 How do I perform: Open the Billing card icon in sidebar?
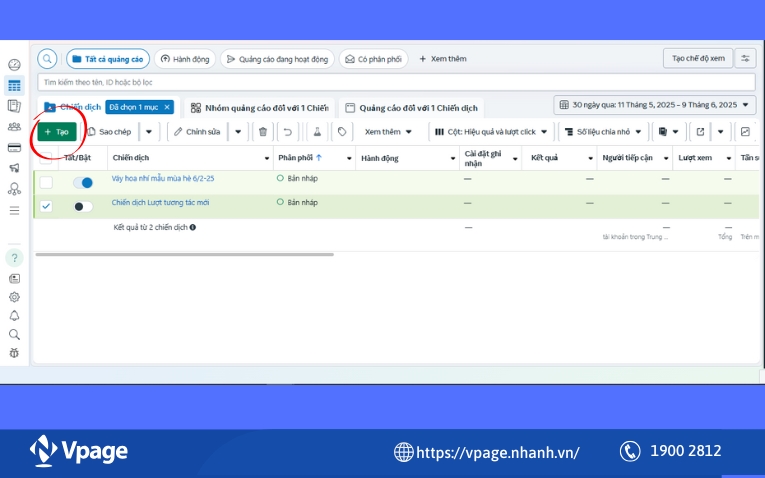[x=14, y=148]
